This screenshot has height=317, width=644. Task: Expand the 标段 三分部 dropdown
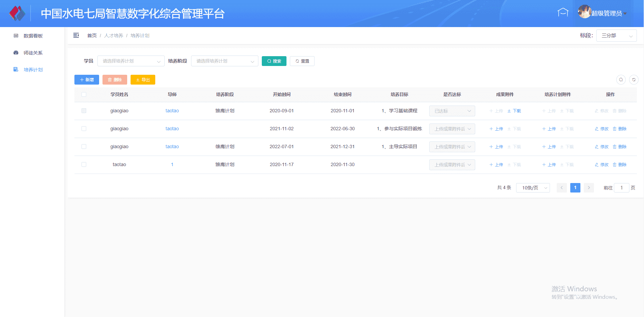point(616,36)
